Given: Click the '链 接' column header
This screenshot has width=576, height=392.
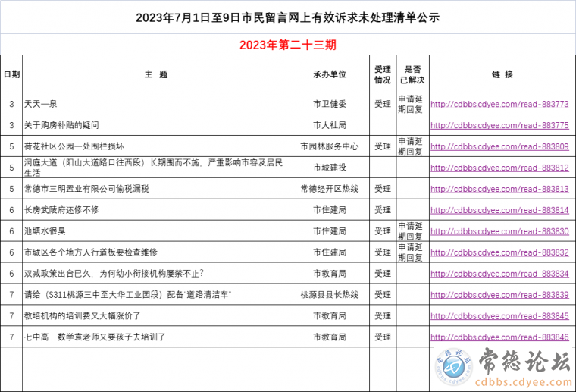Looking at the screenshot, I should point(502,74).
